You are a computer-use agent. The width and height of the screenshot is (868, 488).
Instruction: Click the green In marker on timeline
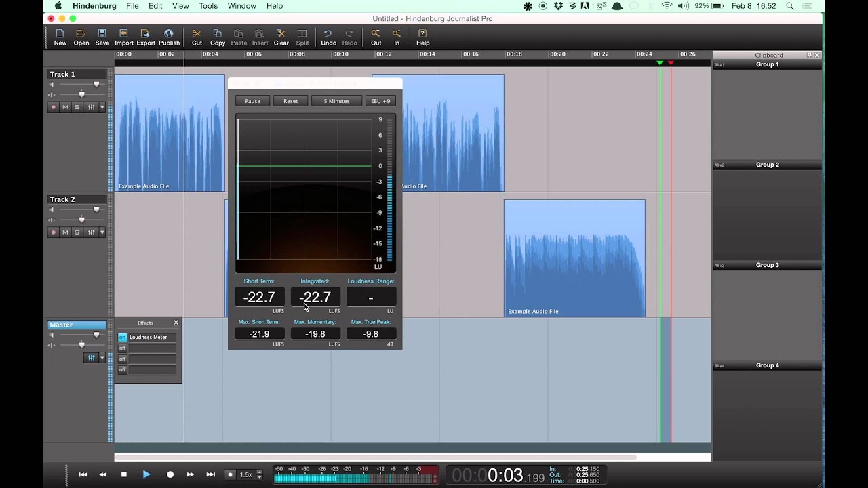point(660,63)
